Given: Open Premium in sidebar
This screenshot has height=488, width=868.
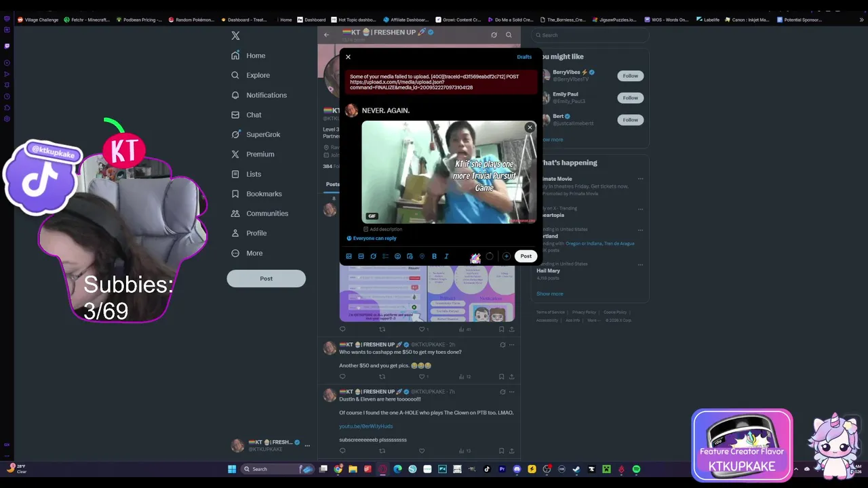Looking at the screenshot, I should point(253,154).
